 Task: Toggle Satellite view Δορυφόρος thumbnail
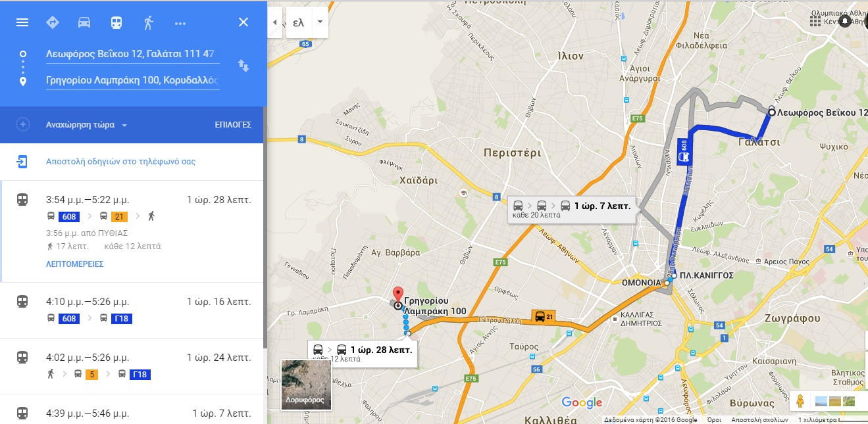tap(306, 385)
